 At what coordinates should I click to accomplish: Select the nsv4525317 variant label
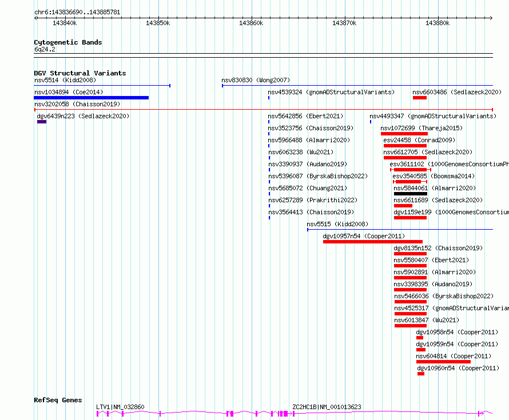click(452, 308)
